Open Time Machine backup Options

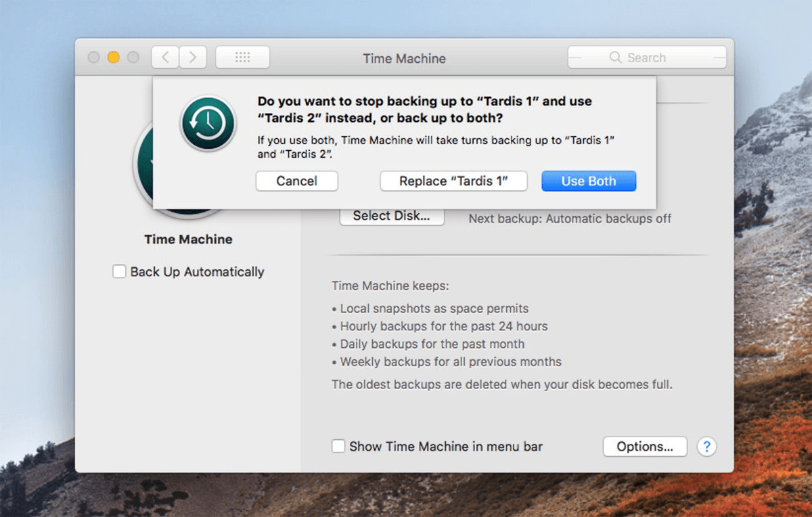644,447
